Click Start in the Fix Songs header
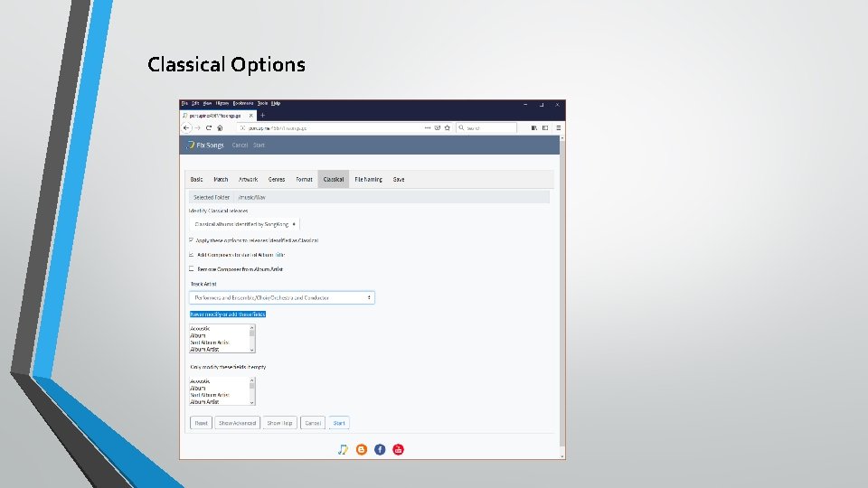868x488 pixels. click(259, 145)
